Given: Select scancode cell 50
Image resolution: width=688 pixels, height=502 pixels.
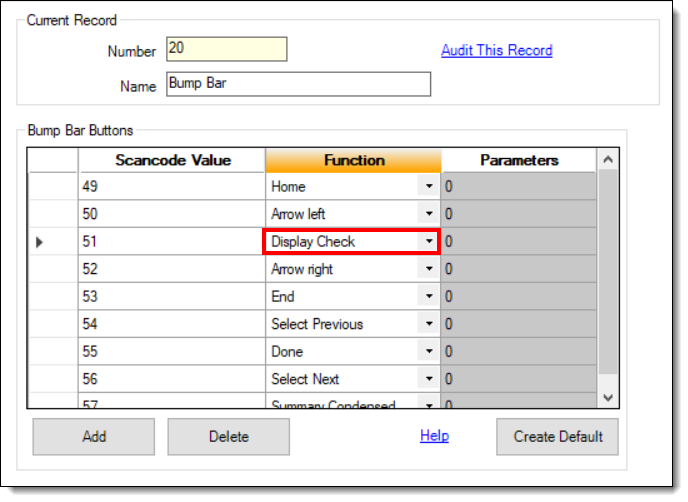Looking at the screenshot, I should tap(172, 214).
